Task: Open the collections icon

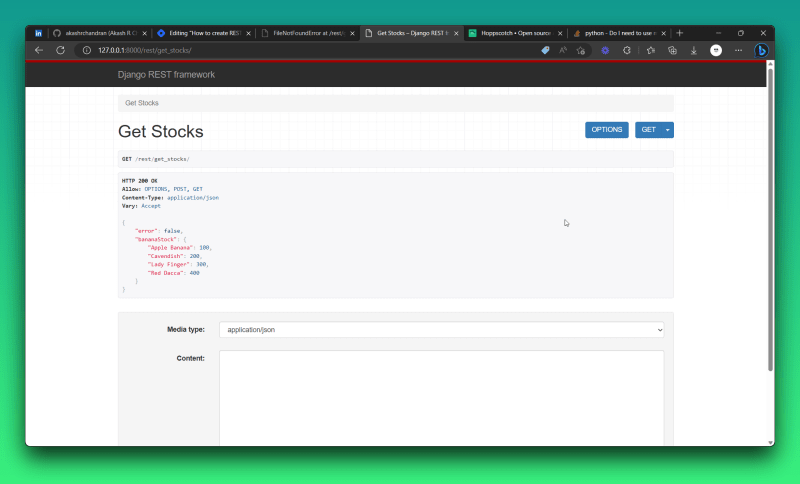Action: click(672, 50)
